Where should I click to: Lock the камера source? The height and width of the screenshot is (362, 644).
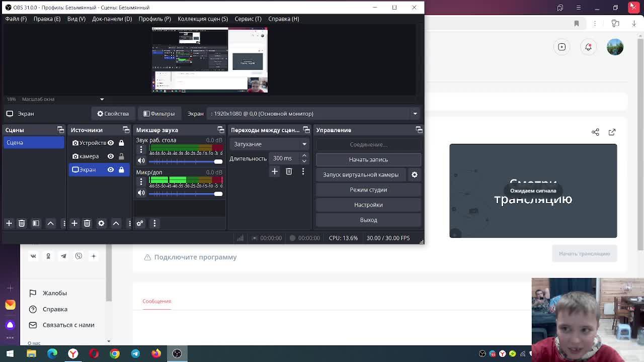click(121, 156)
